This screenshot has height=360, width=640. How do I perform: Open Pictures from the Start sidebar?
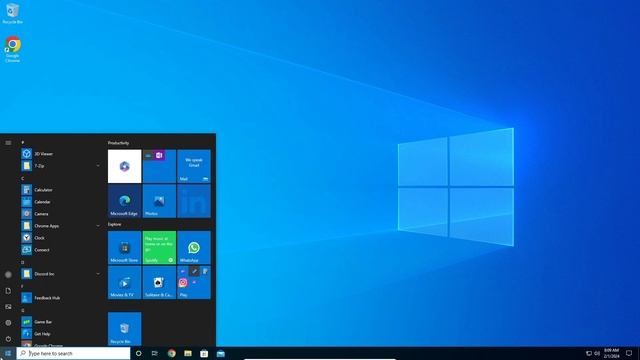pos(8,307)
